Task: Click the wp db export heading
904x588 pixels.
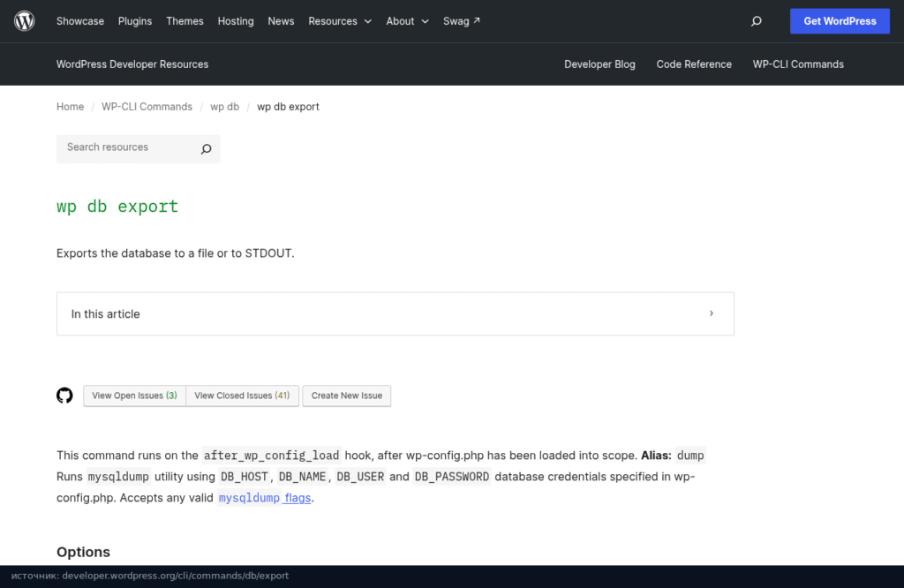Action: [117, 207]
